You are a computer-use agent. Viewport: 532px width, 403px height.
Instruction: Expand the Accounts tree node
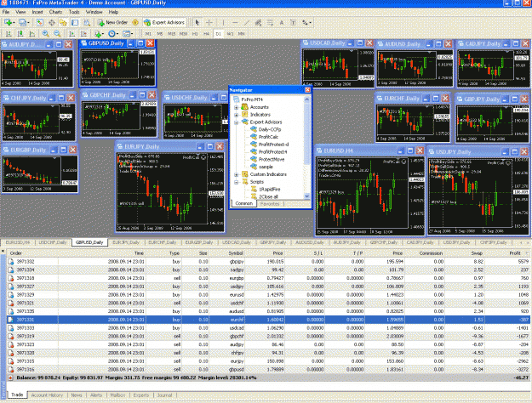[x=236, y=107]
